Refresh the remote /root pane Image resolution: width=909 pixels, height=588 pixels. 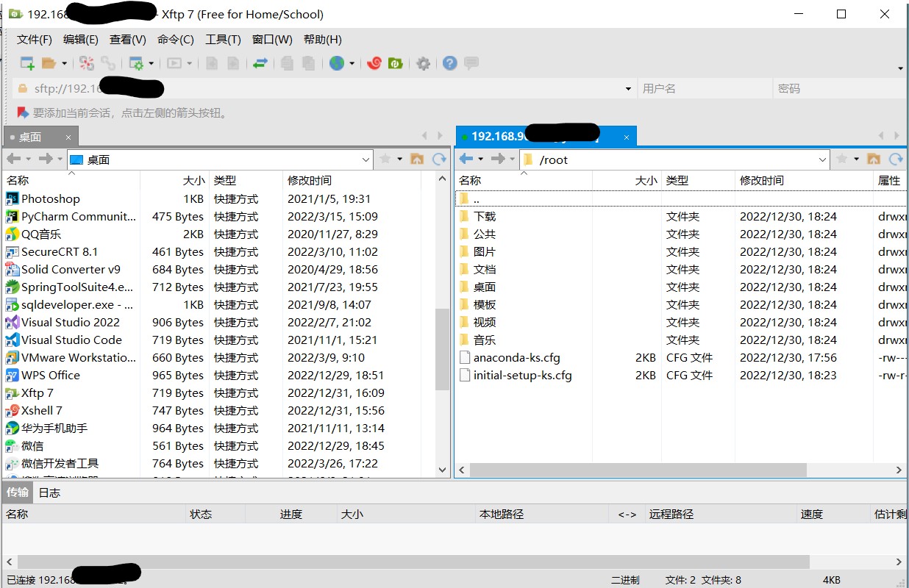896,159
